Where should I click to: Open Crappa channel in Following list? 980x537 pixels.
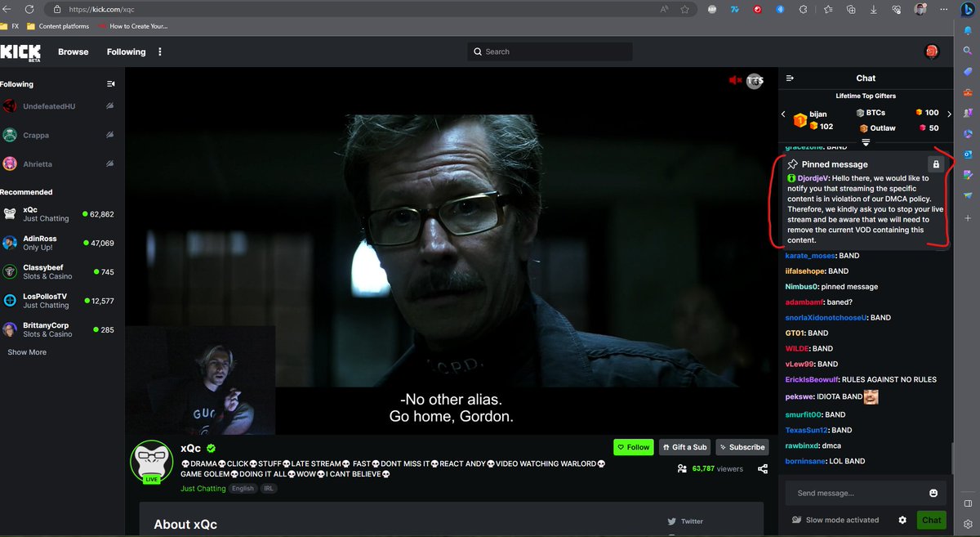61,135
